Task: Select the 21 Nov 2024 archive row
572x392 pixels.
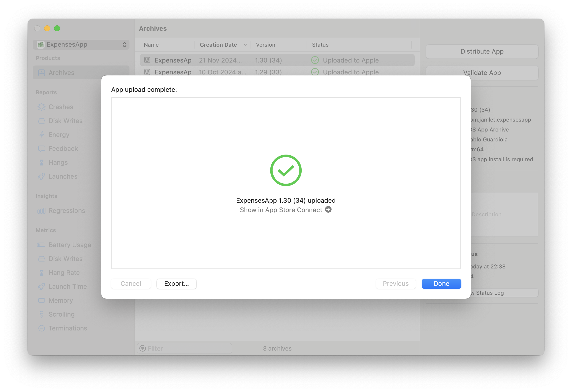Action: [277, 60]
